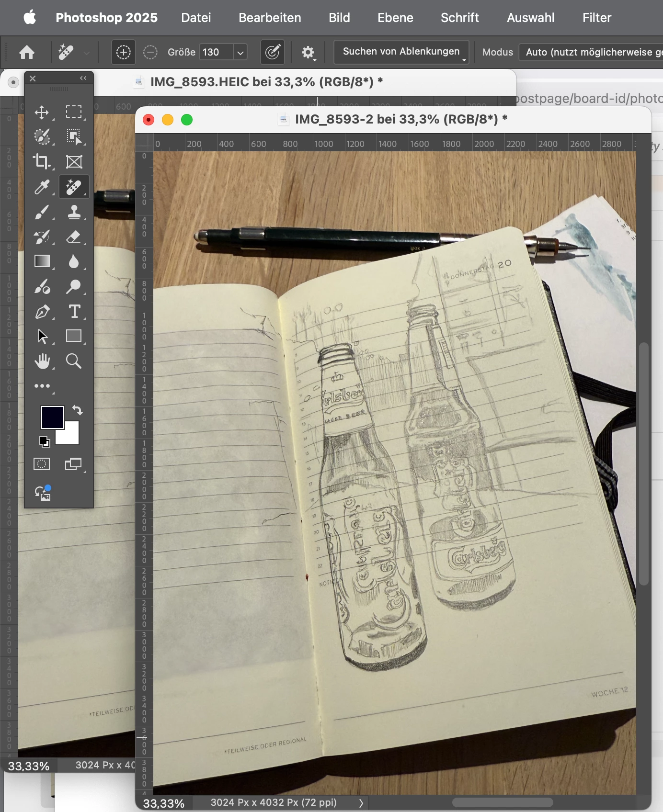663x812 pixels.
Task: Open the Apple menu
Action: point(30,18)
